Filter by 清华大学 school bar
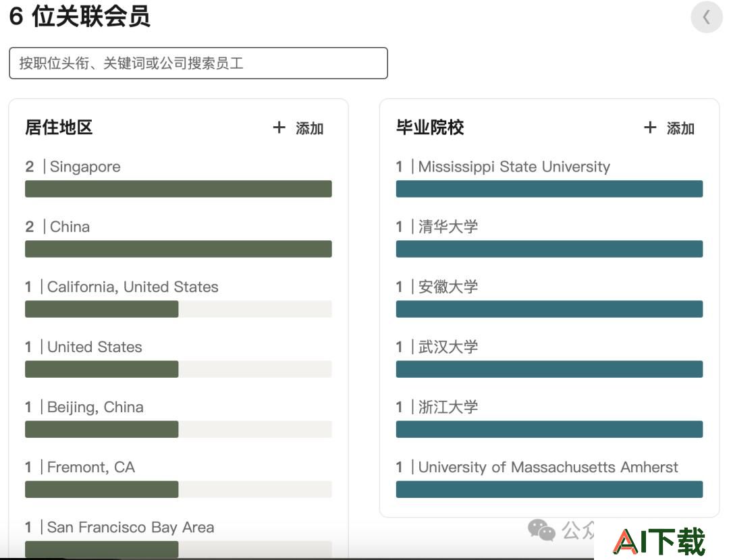Image resolution: width=729 pixels, height=560 pixels. pos(549,249)
